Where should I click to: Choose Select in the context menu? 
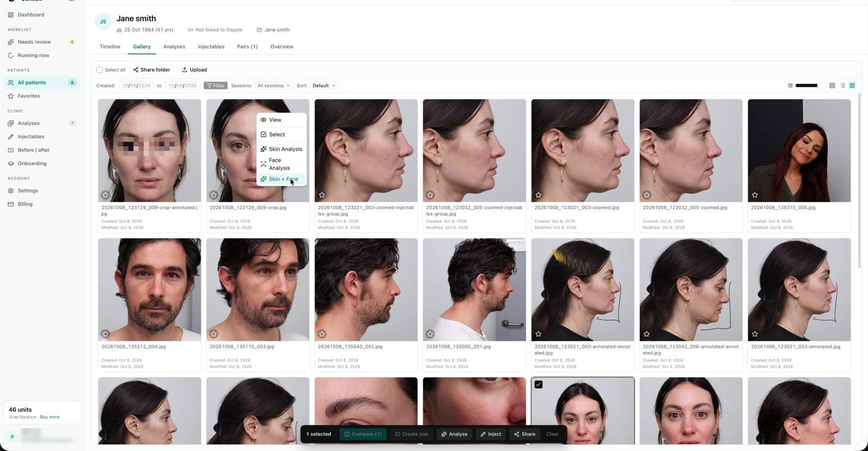coord(282,135)
